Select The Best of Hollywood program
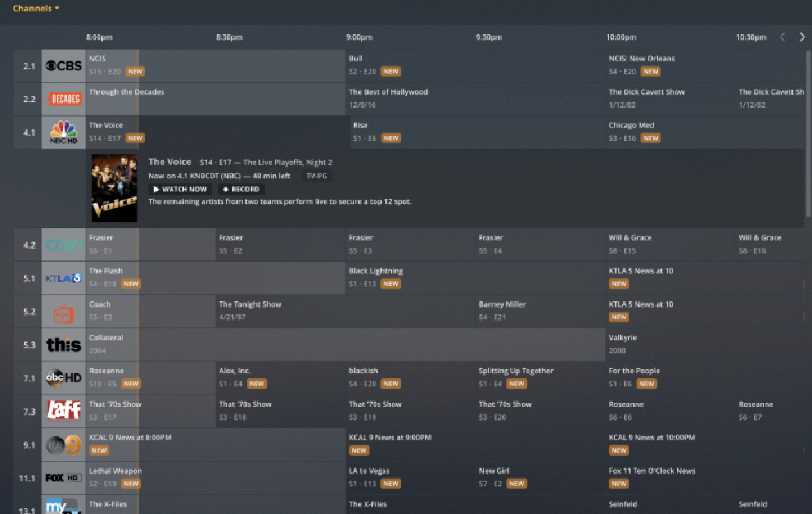The width and height of the screenshot is (812, 514). click(x=476, y=99)
